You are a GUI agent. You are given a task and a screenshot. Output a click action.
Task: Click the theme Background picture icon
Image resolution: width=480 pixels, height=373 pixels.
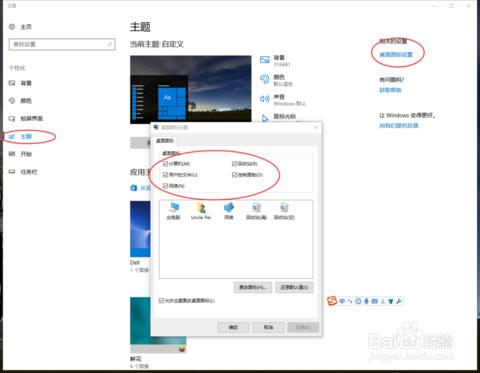[x=265, y=60]
